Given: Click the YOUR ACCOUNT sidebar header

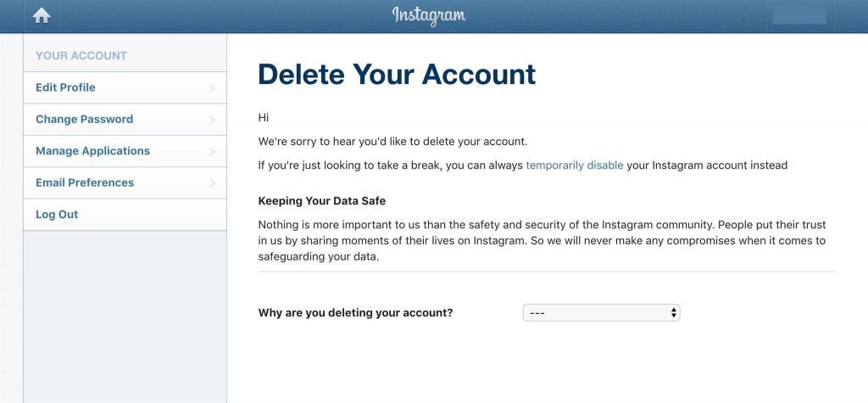Looking at the screenshot, I should tap(81, 55).
